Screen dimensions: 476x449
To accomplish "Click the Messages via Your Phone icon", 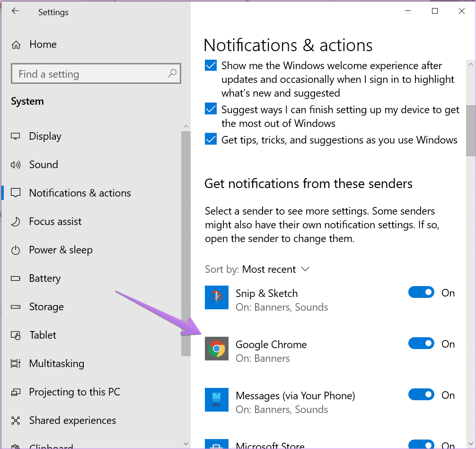I will point(217,400).
